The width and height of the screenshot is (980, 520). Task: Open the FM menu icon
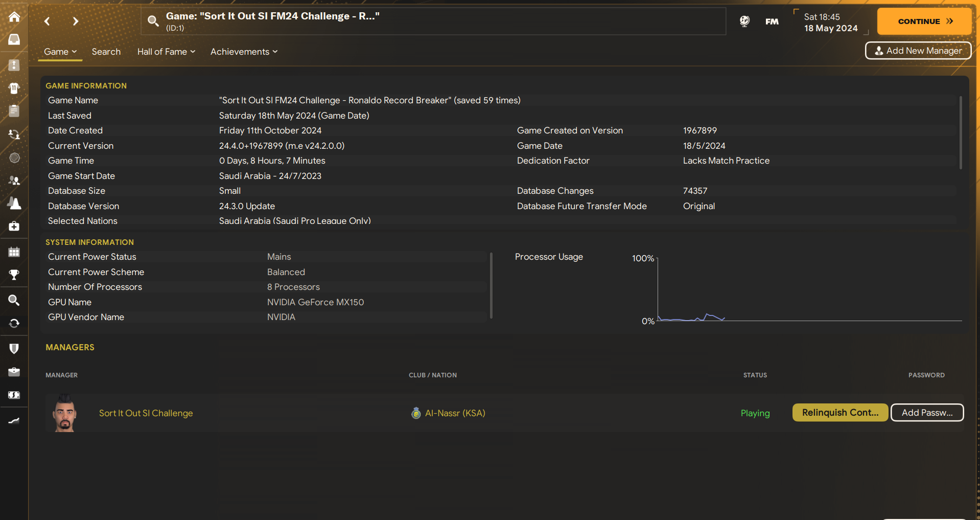(x=772, y=21)
